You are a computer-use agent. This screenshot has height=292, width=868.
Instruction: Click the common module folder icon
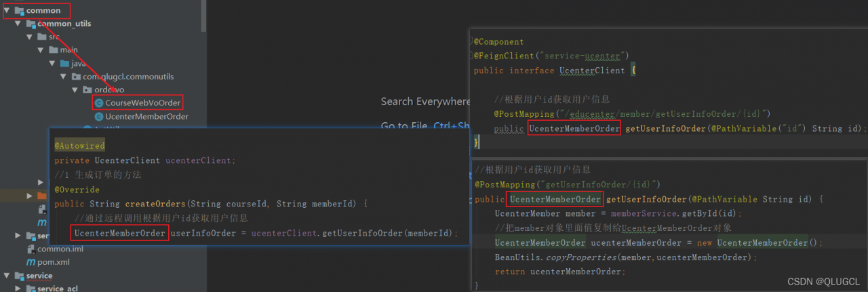[x=19, y=10]
